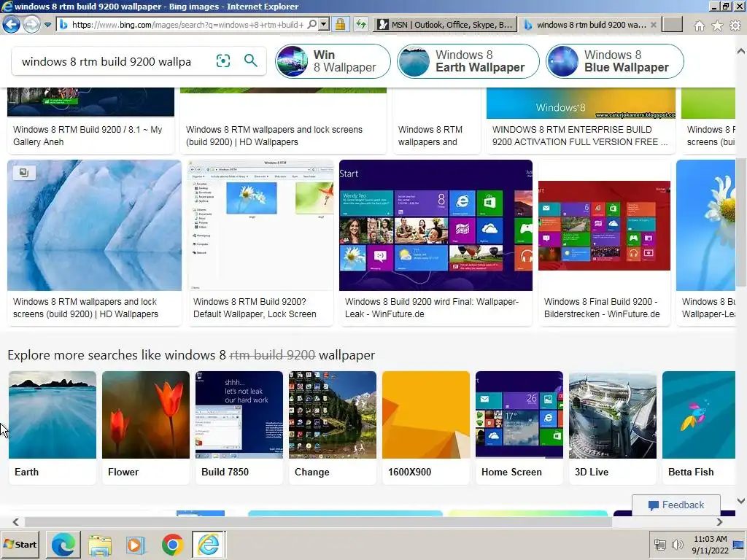This screenshot has width=747, height=560.
Task: Open the red Start screen thumbnail
Action: click(604, 225)
